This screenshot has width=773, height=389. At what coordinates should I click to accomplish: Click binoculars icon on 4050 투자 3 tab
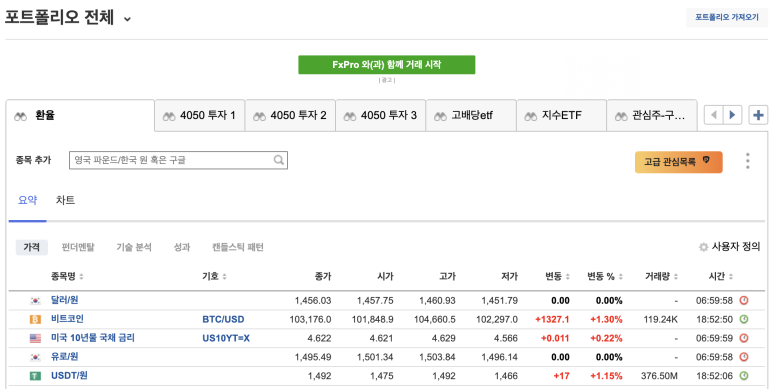[350, 117]
